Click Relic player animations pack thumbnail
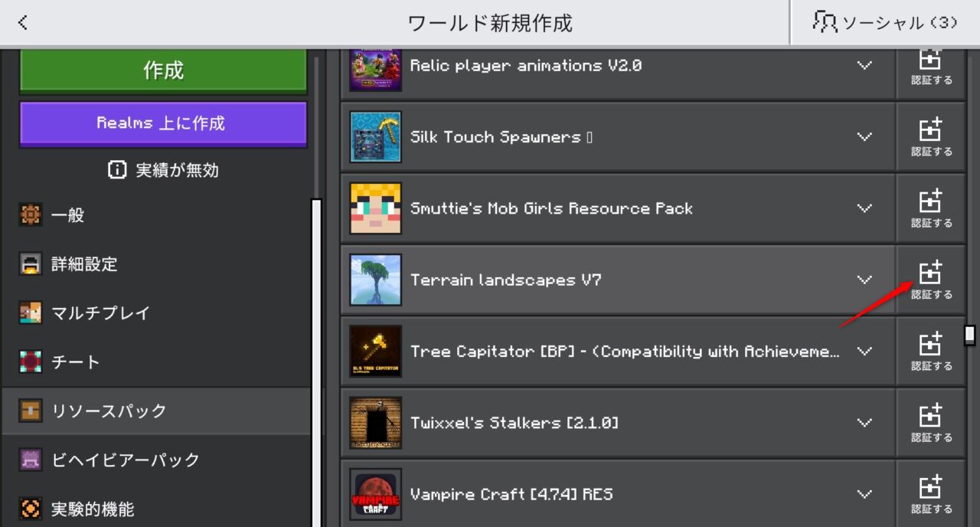The image size is (980, 527). point(375,69)
